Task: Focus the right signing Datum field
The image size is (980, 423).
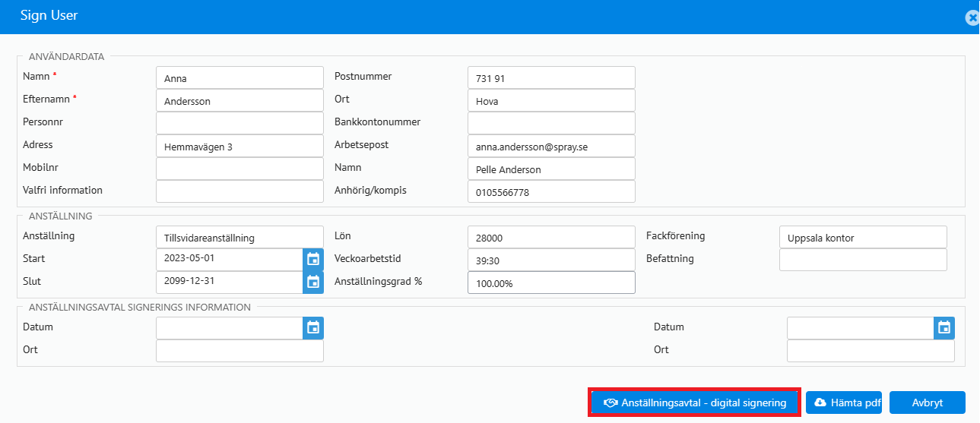Action: point(861,328)
